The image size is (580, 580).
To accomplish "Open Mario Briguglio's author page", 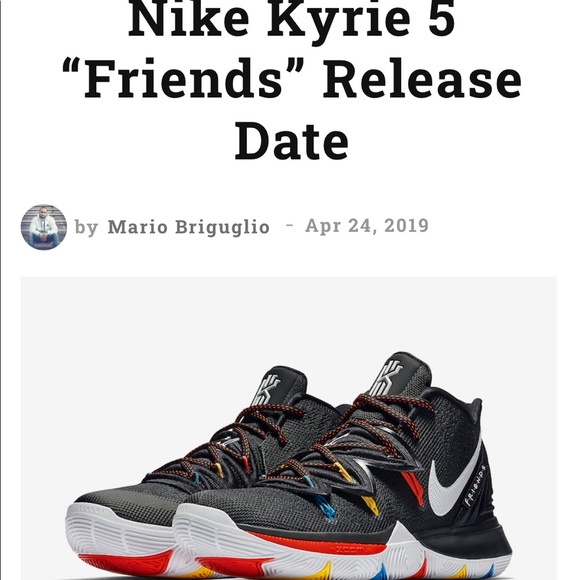I will (x=189, y=227).
